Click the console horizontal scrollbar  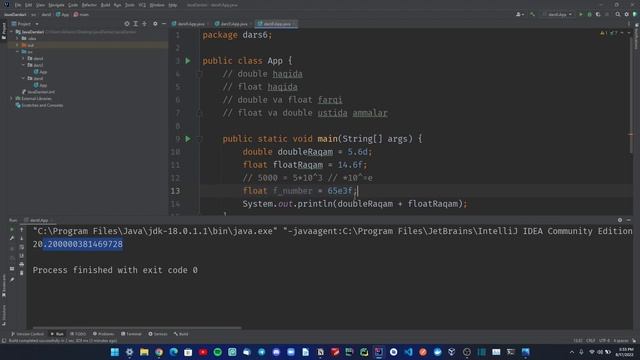pyautogui.click(x=137, y=327)
